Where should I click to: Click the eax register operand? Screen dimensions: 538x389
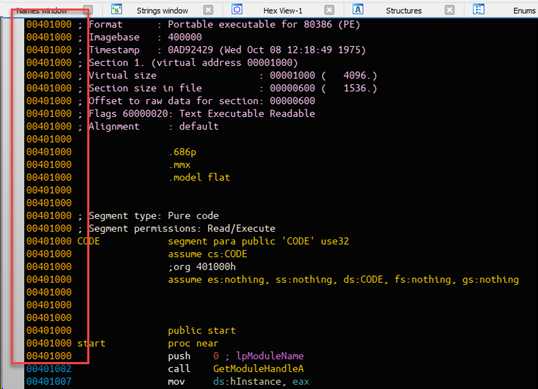[301, 381]
